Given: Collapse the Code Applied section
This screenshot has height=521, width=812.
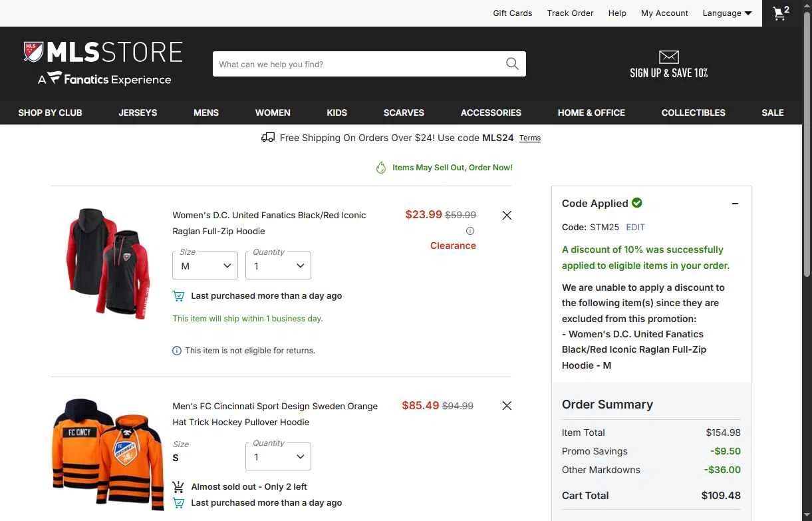Looking at the screenshot, I should tap(735, 204).
